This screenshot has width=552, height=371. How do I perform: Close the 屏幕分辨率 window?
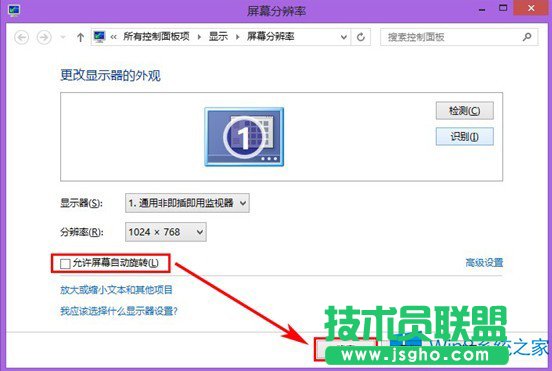532,8
